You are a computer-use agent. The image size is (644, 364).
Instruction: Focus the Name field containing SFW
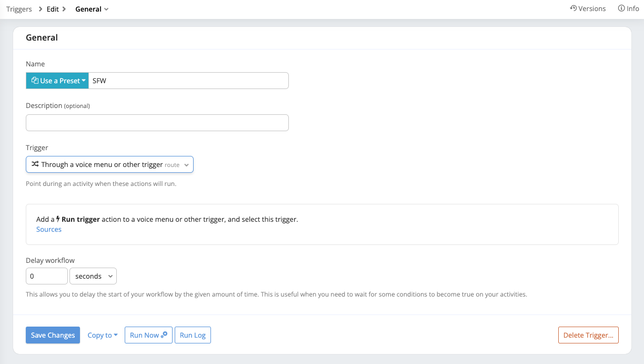pos(188,81)
